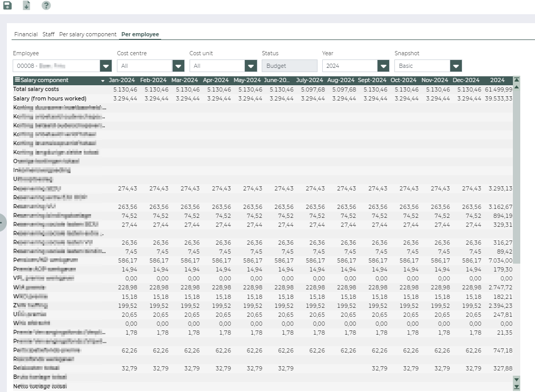The image size is (535, 392).
Task: Click the Sept-2024 column header
Action: pyautogui.click(x=372, y=80)
